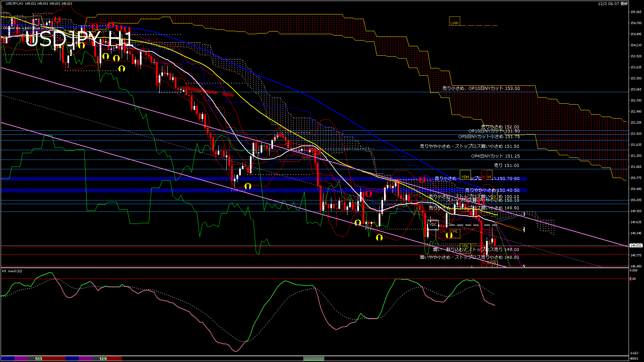Viewport: 644px width, 362px height.
Task: Click label ending with 148.80
Action: (x=470, y=257)
